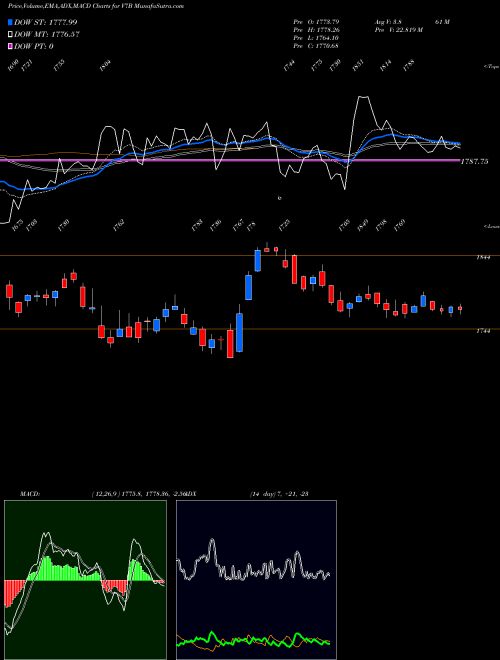Click the 'MACD:' panel heading
Screen dimensions: 500x660
(x=29, y=494)
